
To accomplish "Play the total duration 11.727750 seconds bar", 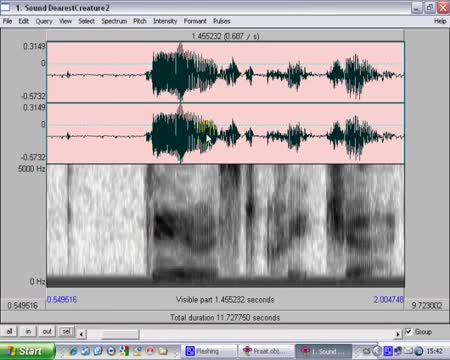I will tap(225, 317).
